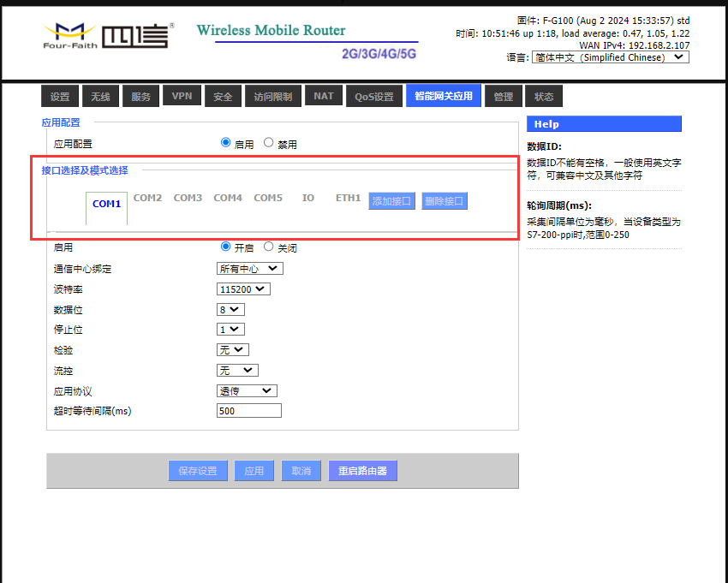Screen dimensions: 728x583
Task: Switch to the IO interface tab
Action: tap(307, 198)
